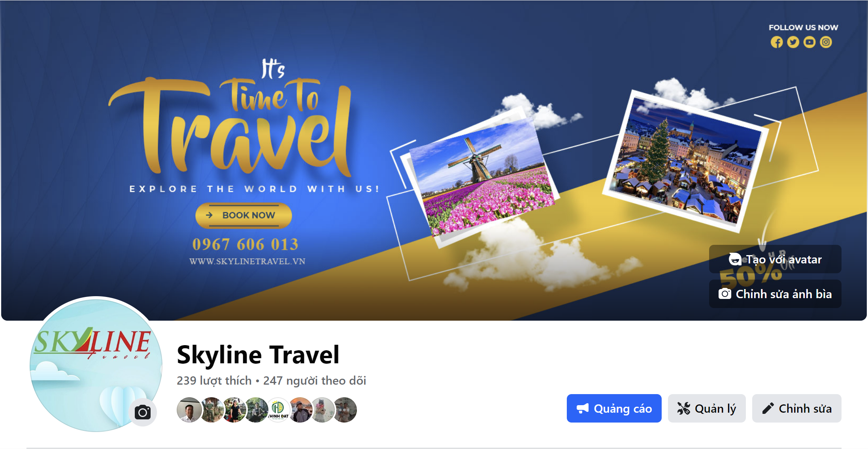Viewport: 868px width, 449px height.
Task: Click the camera icon on profile picture
Action: click(x=143, y=412)
